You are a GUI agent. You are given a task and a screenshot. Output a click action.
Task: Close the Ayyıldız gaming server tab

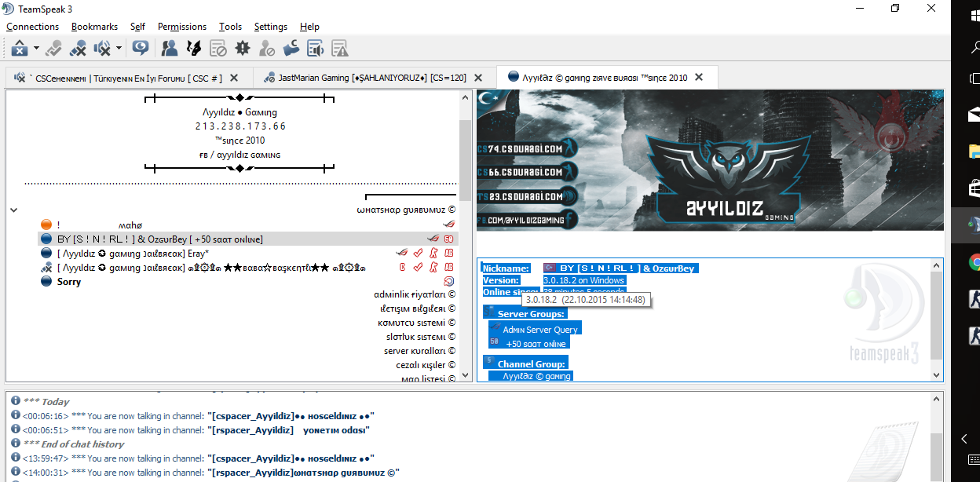[699, 78]
